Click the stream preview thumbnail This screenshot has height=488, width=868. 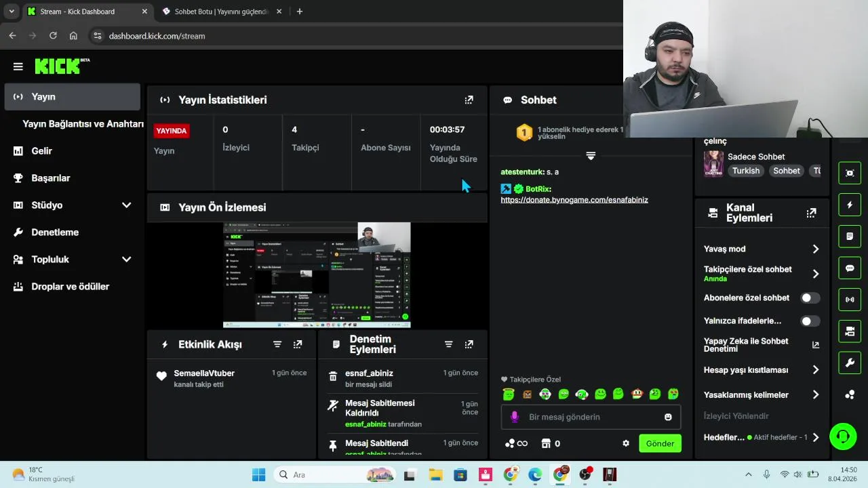click(x=317, y=275)
